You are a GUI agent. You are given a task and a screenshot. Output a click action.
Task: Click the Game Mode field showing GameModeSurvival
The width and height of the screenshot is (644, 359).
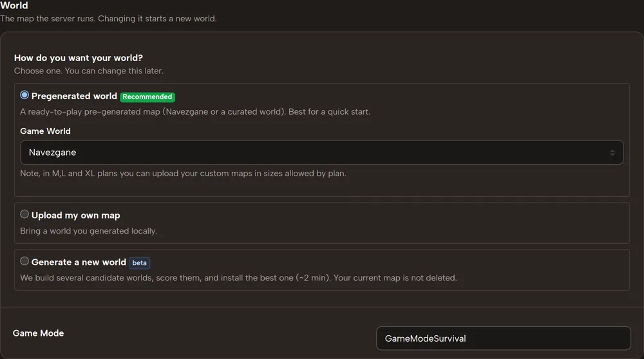pos(504,338)
